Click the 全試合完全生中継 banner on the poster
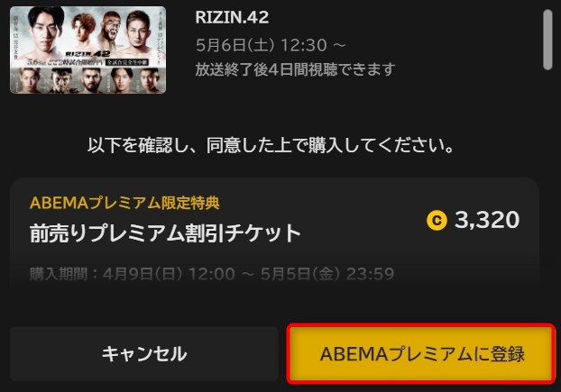 click(x=127, y=62)
